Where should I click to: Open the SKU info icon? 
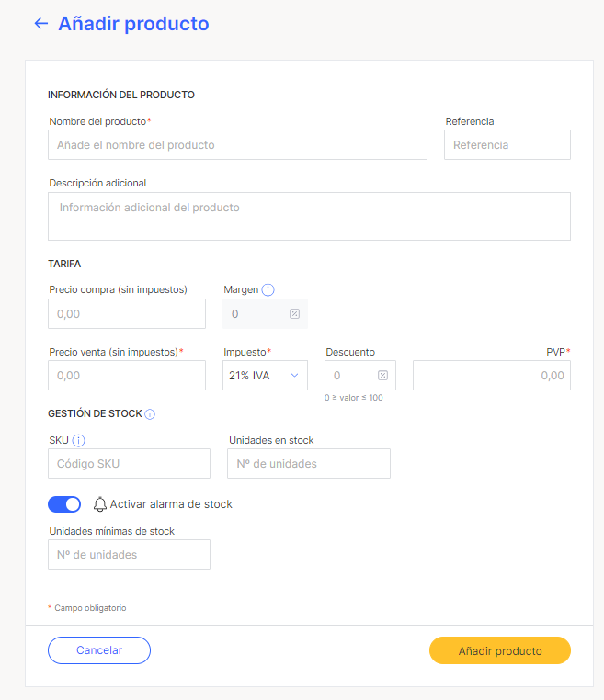(79, 441)
